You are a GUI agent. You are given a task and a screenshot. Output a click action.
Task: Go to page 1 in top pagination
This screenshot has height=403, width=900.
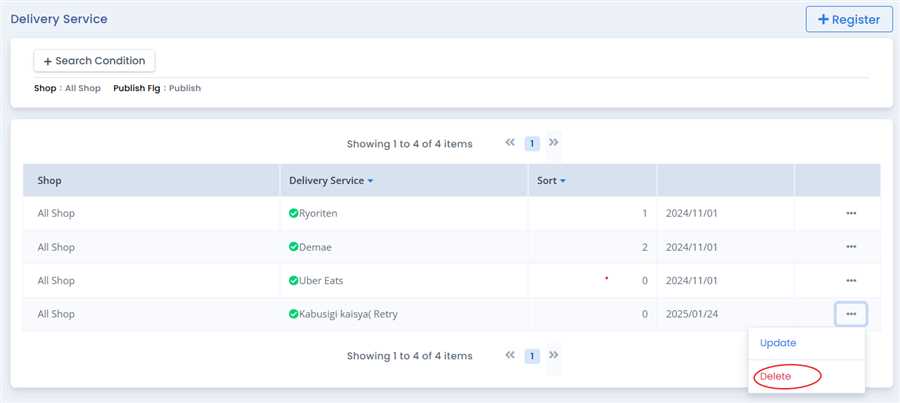point(532,144)
